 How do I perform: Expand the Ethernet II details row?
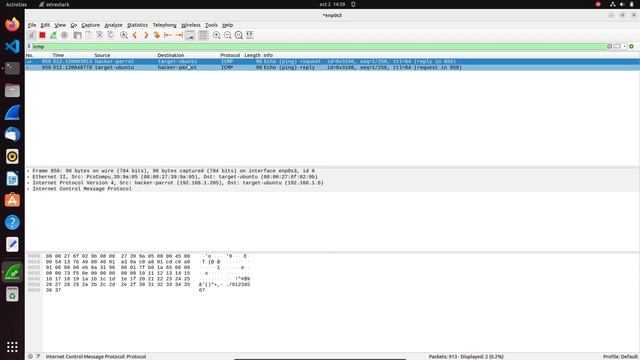(29, 177)
